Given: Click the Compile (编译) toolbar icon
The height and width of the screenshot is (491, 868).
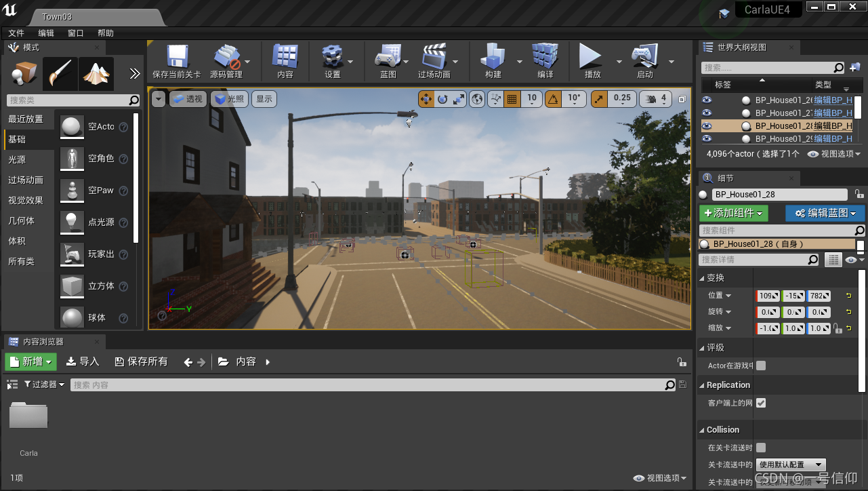Looking at the screenshot, I should pos(545,57).
